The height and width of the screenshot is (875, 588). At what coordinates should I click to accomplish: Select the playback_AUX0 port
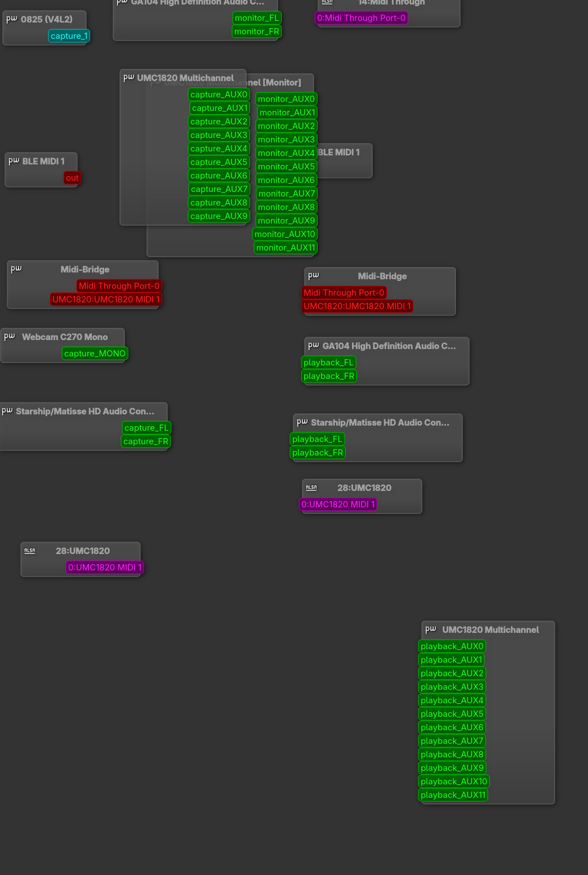tap(452, 646)
